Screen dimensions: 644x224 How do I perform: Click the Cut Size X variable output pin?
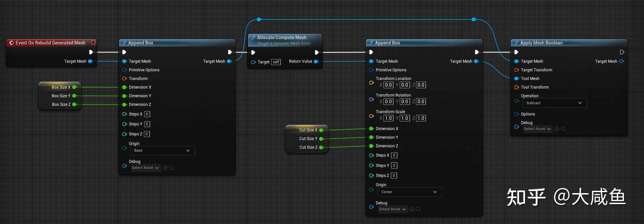321,130
